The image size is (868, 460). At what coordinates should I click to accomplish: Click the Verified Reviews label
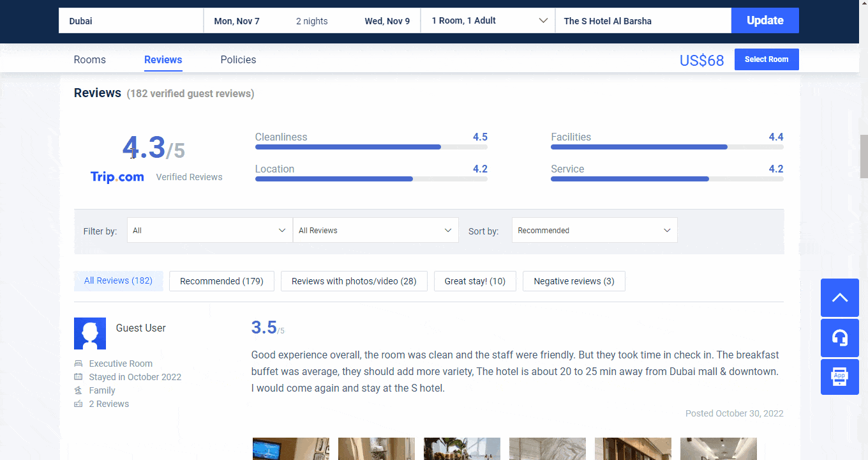pos(189,177)
